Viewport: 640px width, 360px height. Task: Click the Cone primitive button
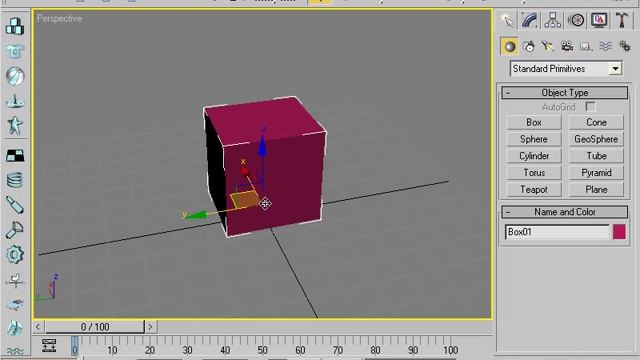click(x=596, y=122)
